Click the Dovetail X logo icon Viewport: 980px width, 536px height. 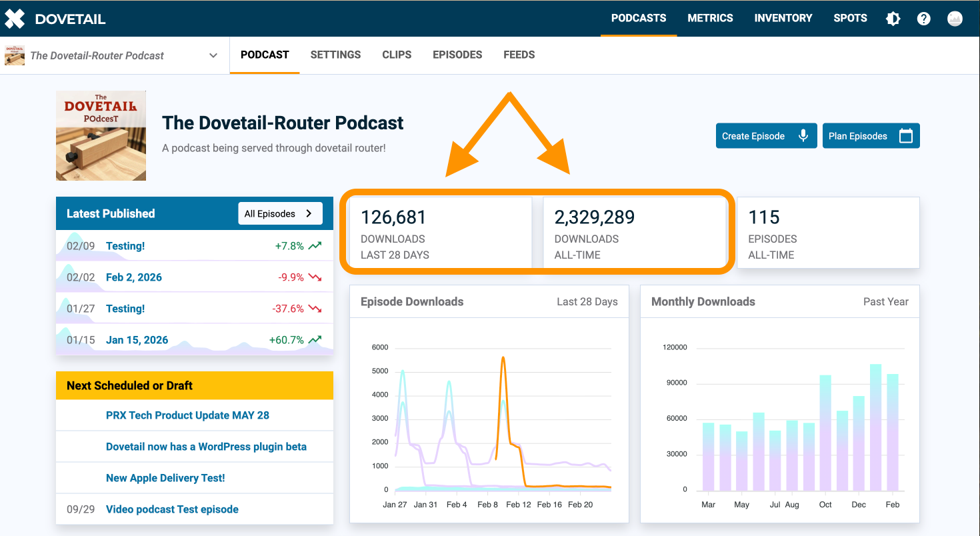click(x=15, y=19)
